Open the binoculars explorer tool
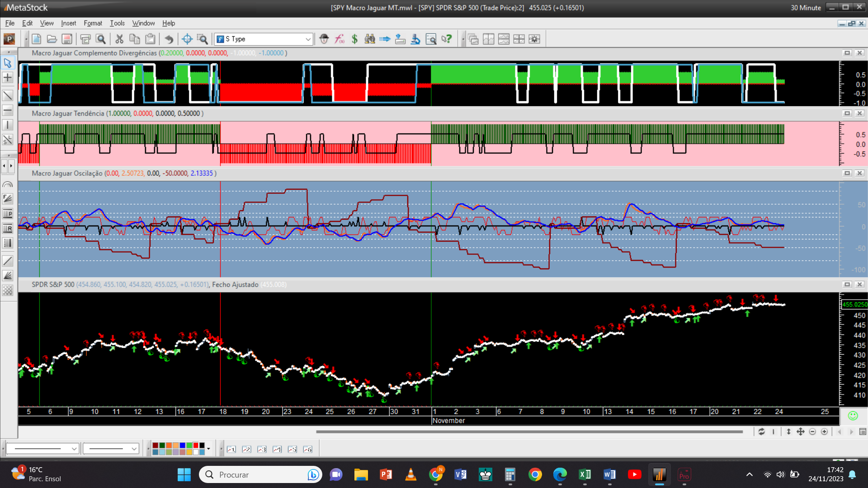868x488 pixels. pos(370,39)
